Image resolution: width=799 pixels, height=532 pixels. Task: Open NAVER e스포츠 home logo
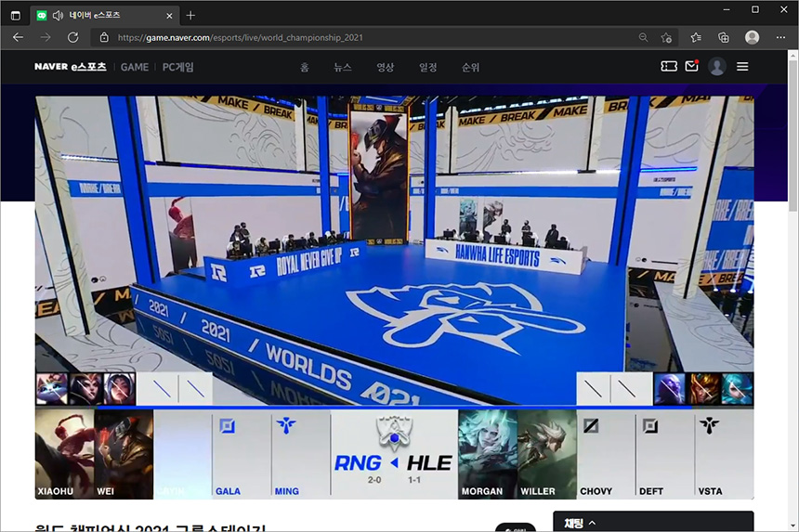71,67
